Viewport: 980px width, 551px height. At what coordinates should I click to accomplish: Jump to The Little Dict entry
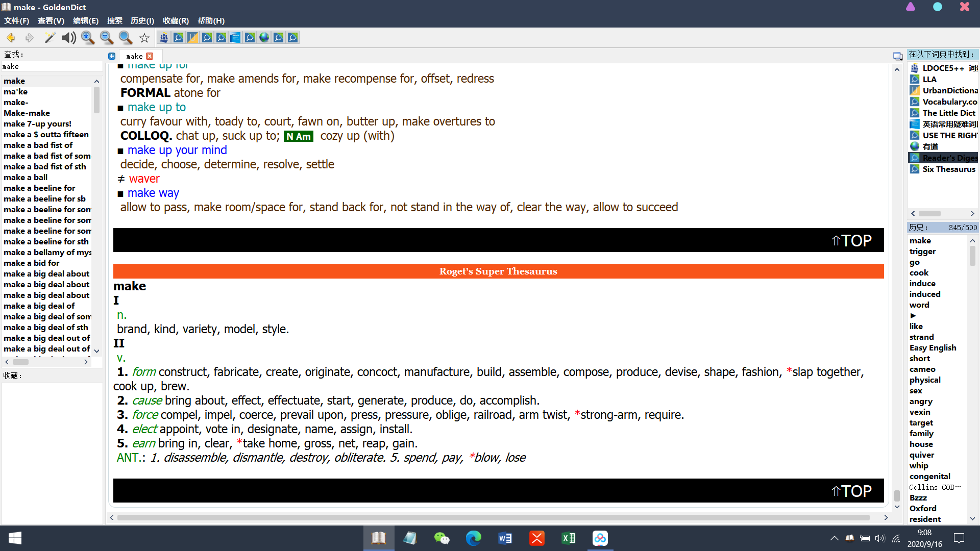943,113
